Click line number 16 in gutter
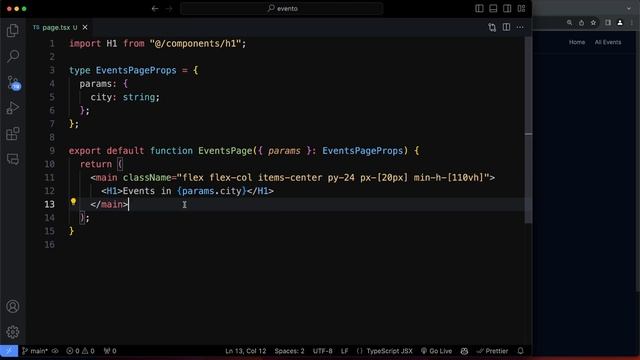 [49, 244]
